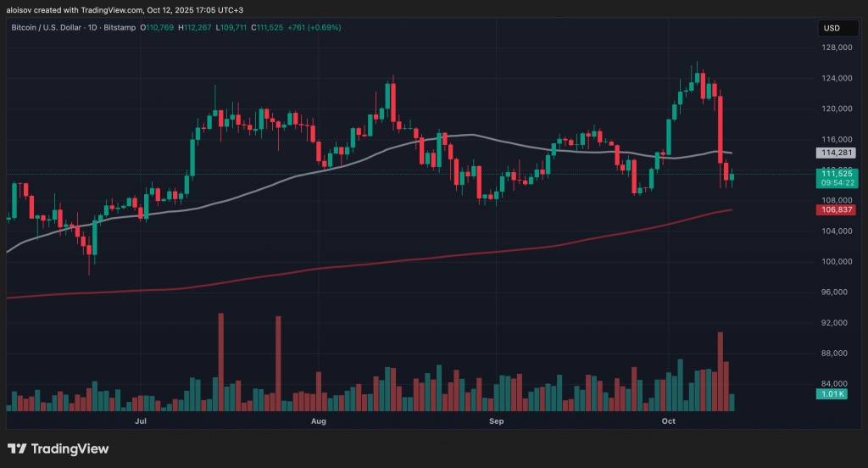Select the Sep marker on the time axis
Screen dimensions: 868x468
coord(496,421)
